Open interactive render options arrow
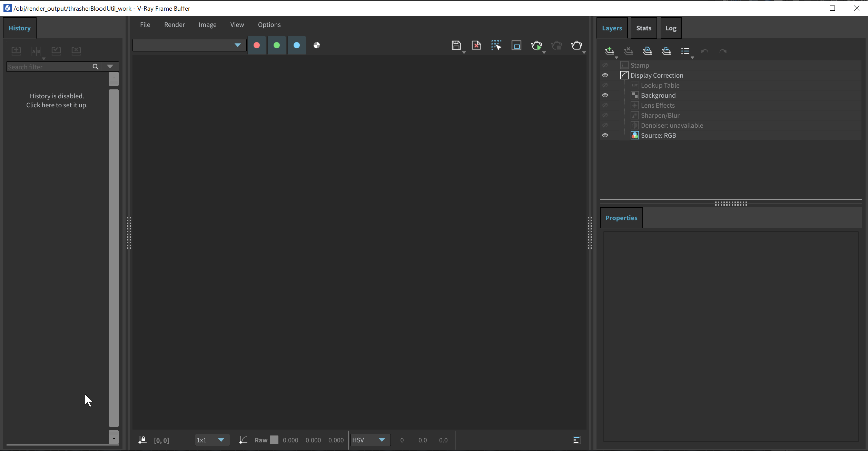 pyautogui.click(x=544, y=52)
